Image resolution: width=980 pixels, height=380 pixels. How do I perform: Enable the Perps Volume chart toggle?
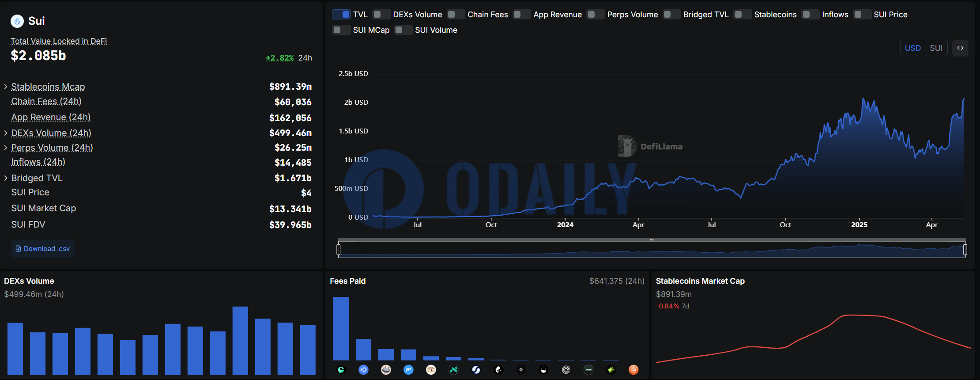tap(596, 15)
